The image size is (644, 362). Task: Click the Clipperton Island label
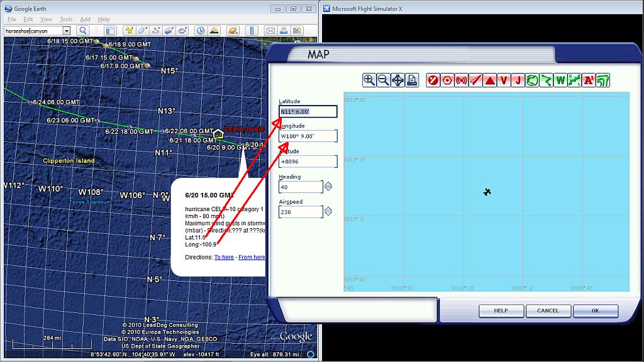coord(69,161)
